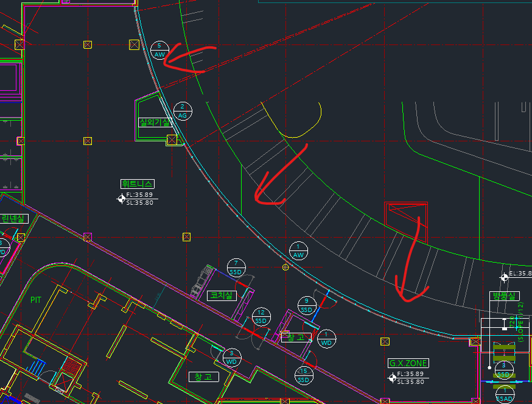This screenshot has height=404, width=532.
Task: Click the 방풍실 room label
Action: (505, 296)
